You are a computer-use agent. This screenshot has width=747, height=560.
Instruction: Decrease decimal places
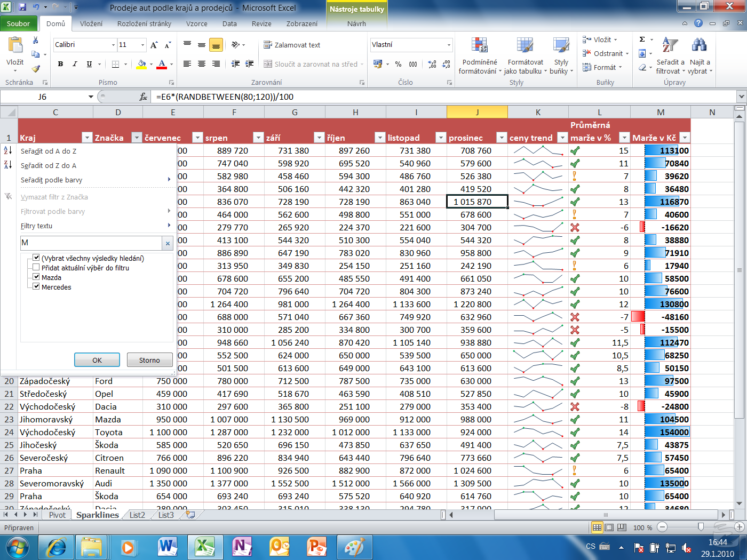447,64
